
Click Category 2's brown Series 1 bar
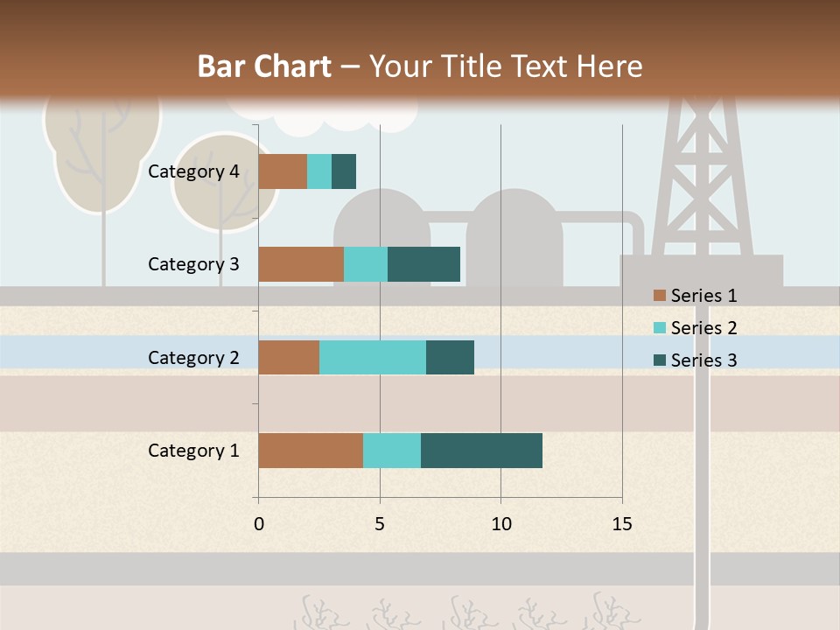tap(289, 357)
